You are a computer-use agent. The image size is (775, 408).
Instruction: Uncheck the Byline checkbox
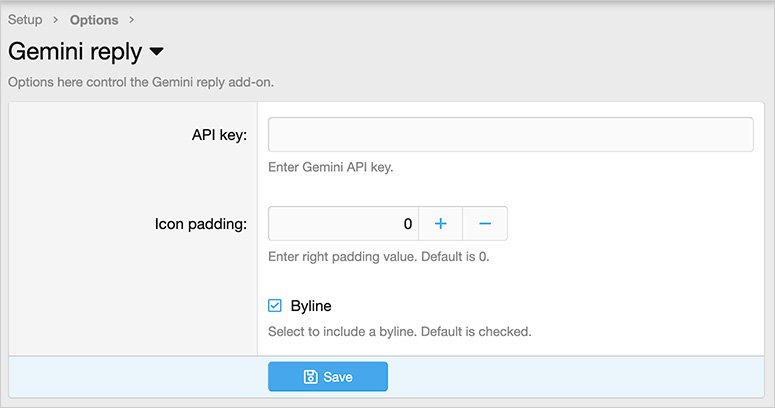(x=275, y=306)
